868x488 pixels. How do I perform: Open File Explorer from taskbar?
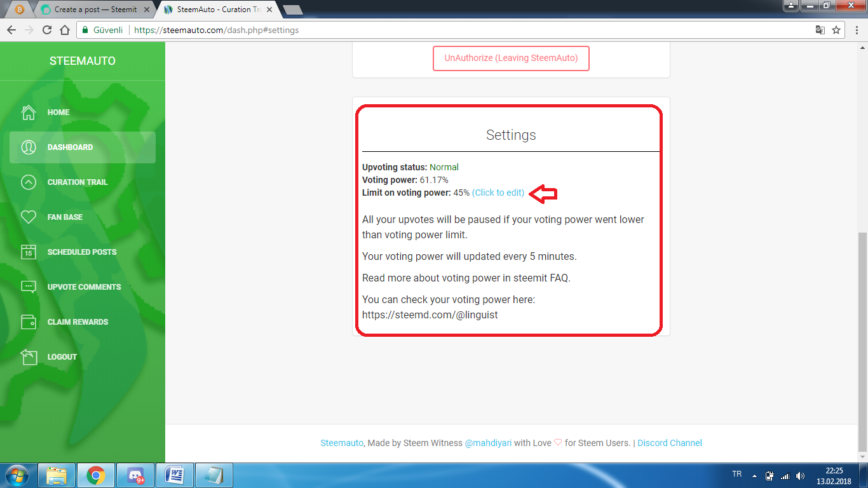(57, 475)
